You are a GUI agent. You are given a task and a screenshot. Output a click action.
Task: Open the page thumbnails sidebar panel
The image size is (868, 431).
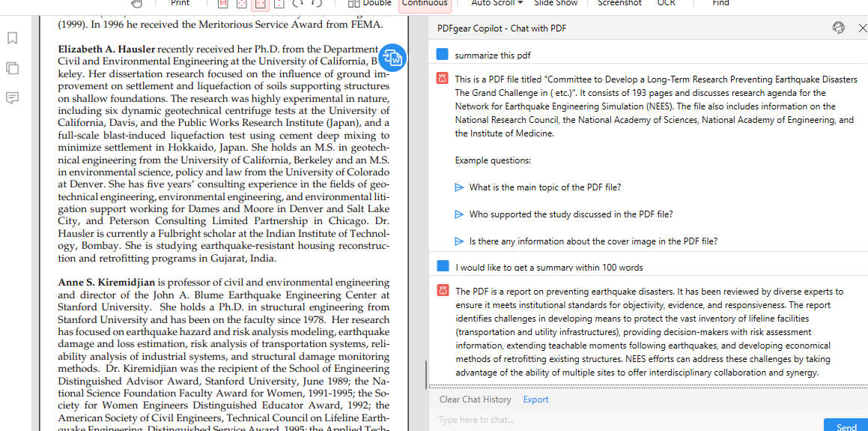tap(12, 68)
